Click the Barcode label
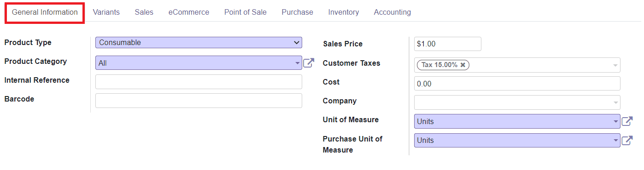Image resolution: width=644 pixels, height=170 pixels. pos(19,99)
